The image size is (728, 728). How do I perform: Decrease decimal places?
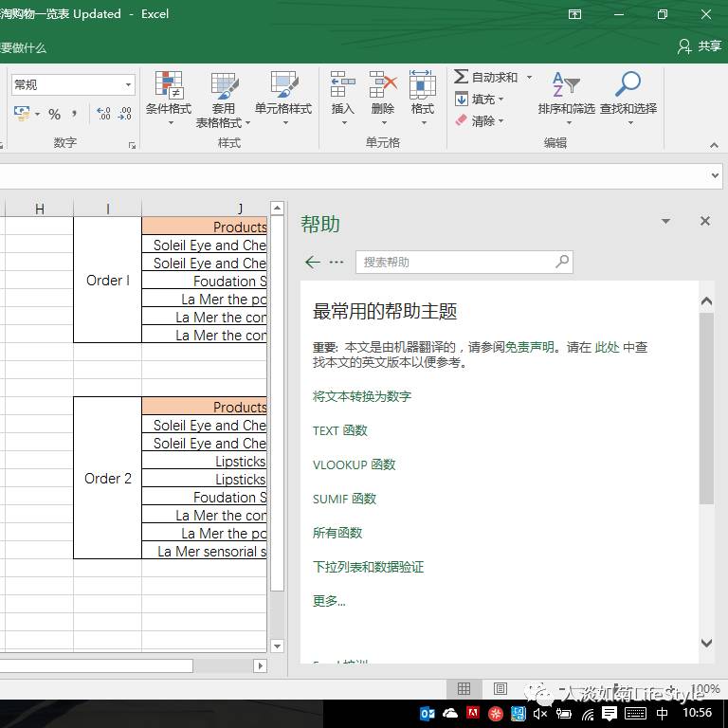125,114
